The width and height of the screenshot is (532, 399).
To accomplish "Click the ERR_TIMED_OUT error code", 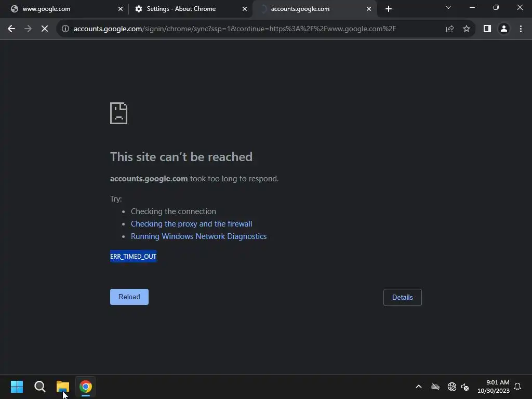I will click(134, 257).
